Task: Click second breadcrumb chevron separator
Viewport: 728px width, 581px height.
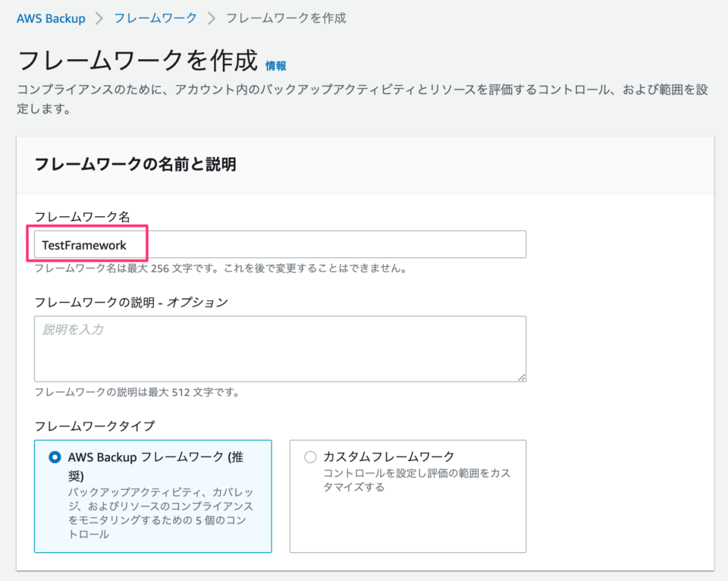Action: (212, 18)
